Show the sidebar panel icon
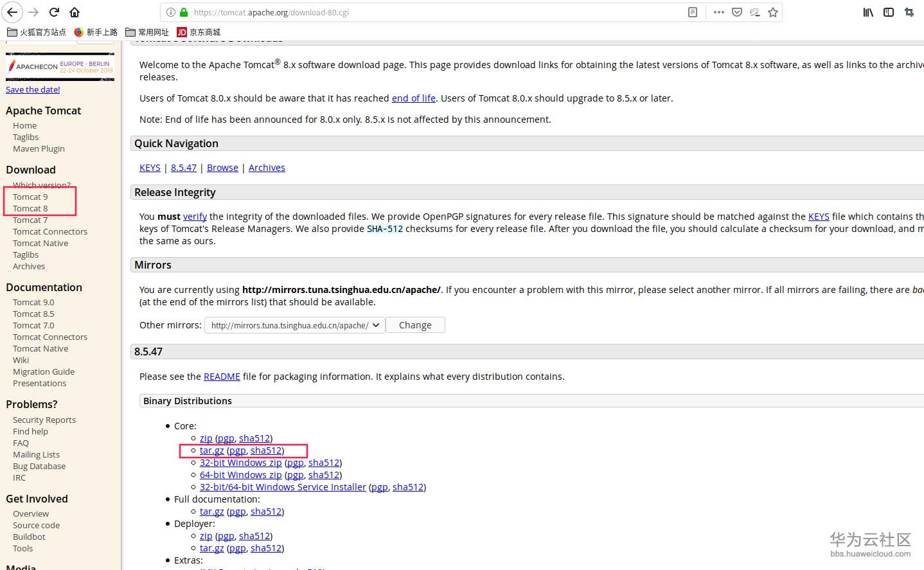The image size is (924, 570). (x=889, y=12)
